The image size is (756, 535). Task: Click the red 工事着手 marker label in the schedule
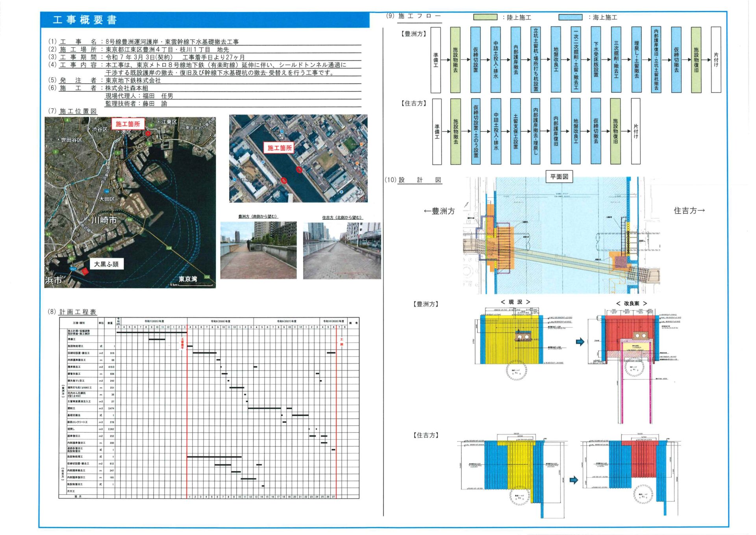click(182, 343)
